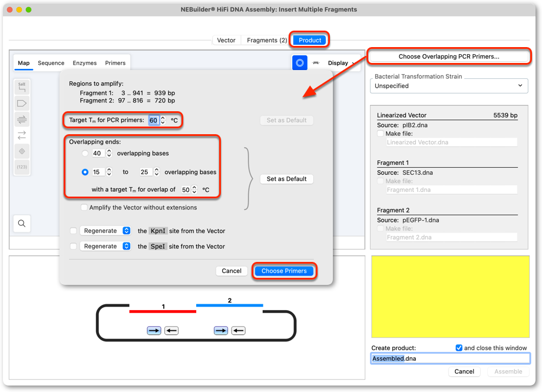The height and width of the screenshot is (392, 542).
Task: Open the Enzymes tab
Action: click(x=84, y=63)
